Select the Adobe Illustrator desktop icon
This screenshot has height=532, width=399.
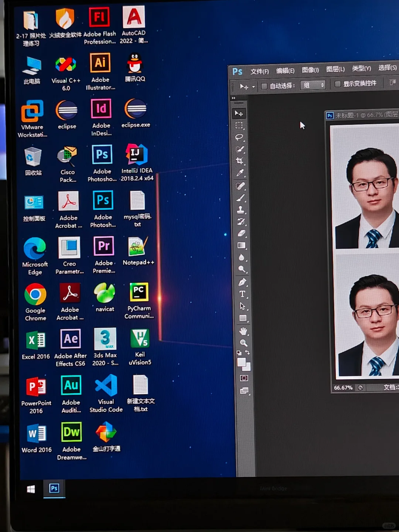(x=100, y=72)
